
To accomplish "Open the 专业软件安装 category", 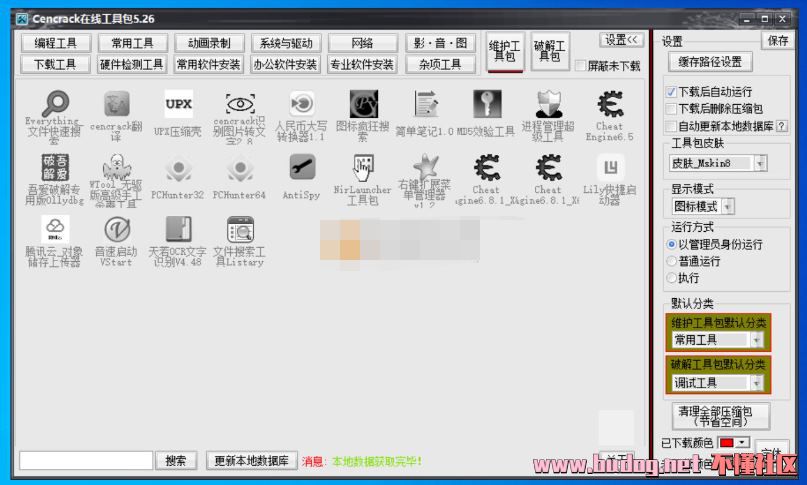I will pyautogui.click(x=362, y=64).
